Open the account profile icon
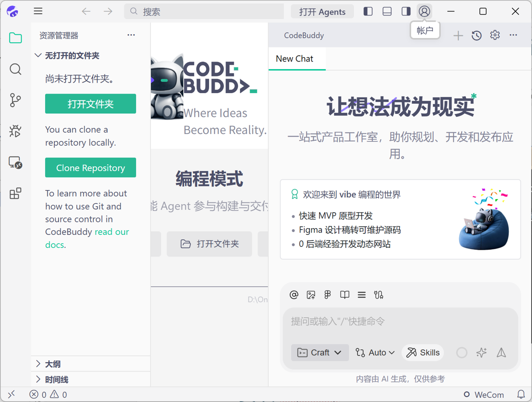Screen dimensions: 532x402 424,12
